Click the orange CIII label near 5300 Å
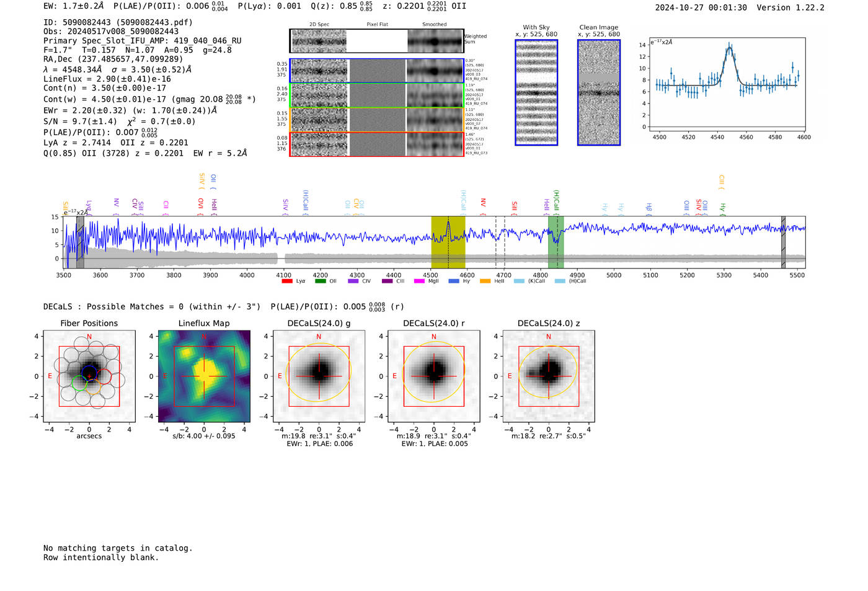 coord(721,182)
